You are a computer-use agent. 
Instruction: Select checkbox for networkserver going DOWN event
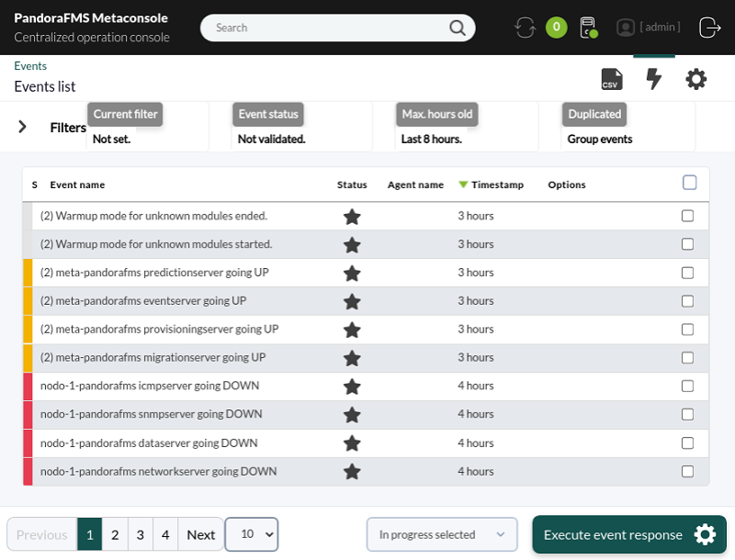click(x=687, y=472)
